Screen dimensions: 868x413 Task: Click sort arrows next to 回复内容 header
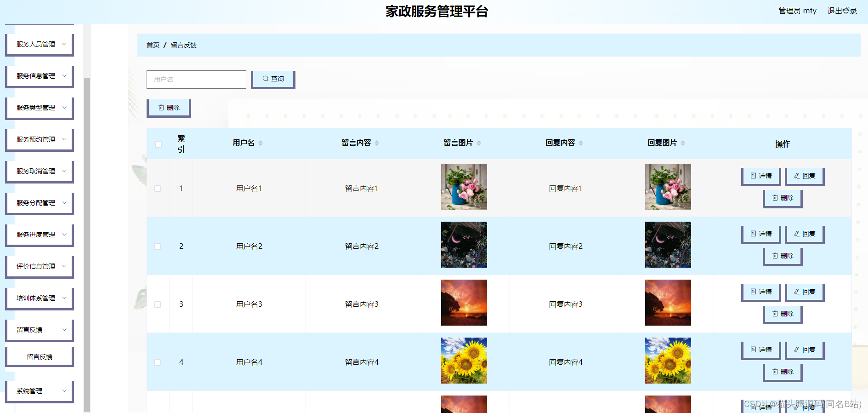click(x=581, y=143)
